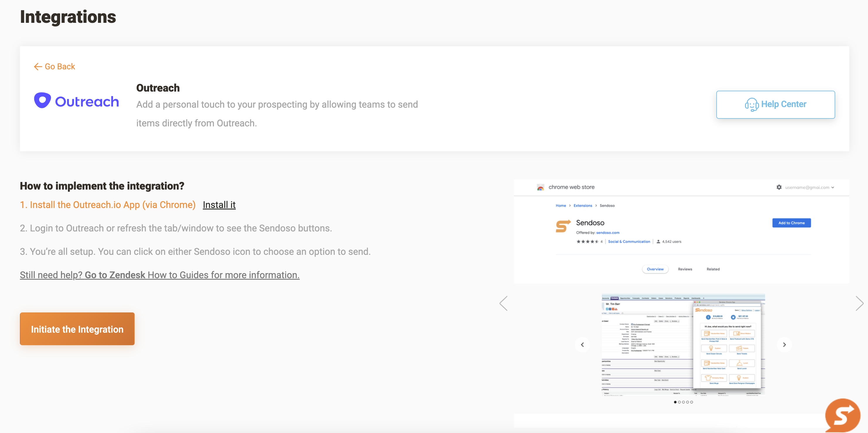Click the settings gear in Chrome Web Store
Screen dimensions: 868x433
point(779,187)
